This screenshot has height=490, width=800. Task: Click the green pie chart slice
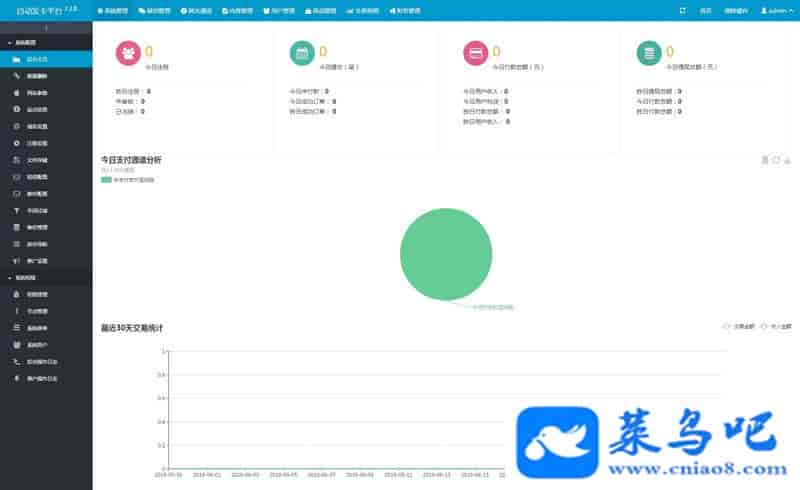[446, 254]
